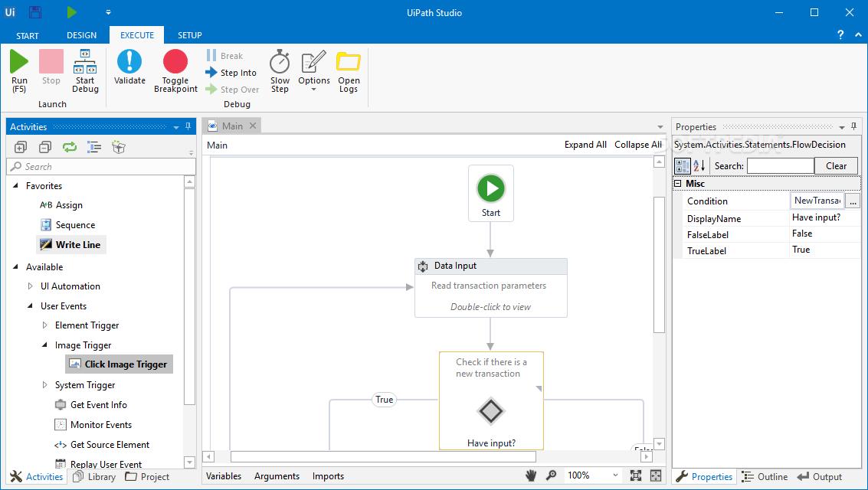Open the Logs folder icon
This screenshot has height=490, width=868.
tap(349, 62)
